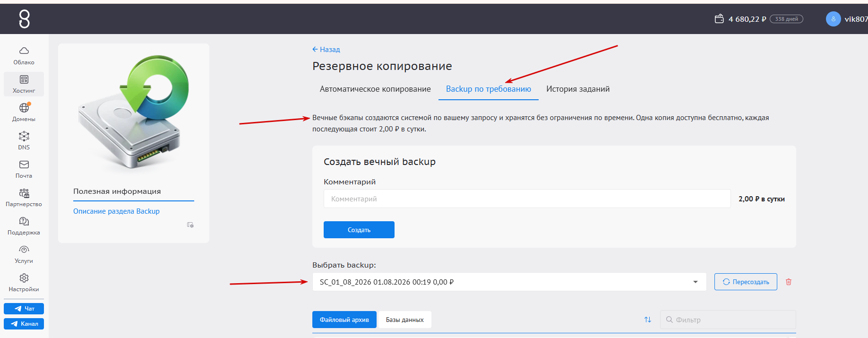The width and height of the screenshot is (868, 338).
Task: Click the user avatar icon
Action: click(834, 19)
